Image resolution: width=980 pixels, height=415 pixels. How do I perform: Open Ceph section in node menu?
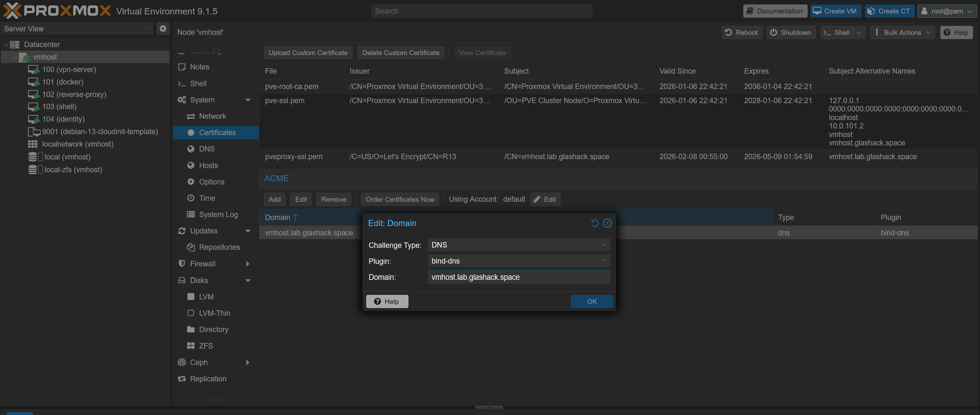pyautogui.click(x=198, y=362)
